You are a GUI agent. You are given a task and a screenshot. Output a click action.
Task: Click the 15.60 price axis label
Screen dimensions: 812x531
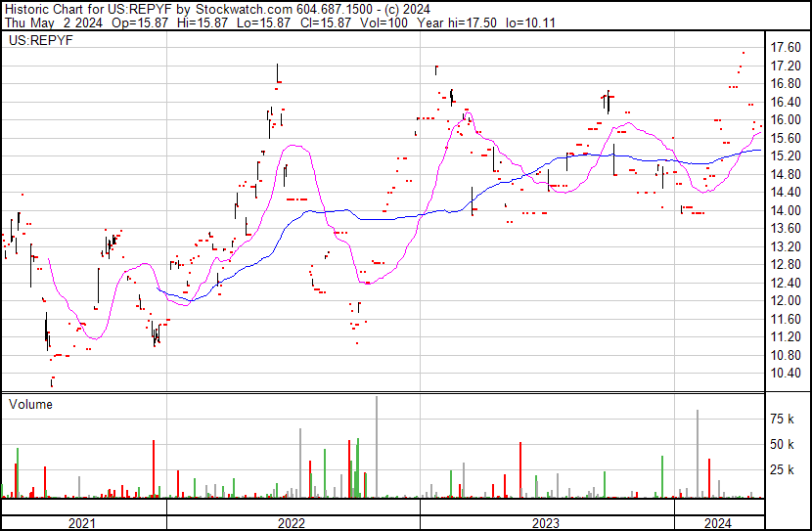[786, 138]
